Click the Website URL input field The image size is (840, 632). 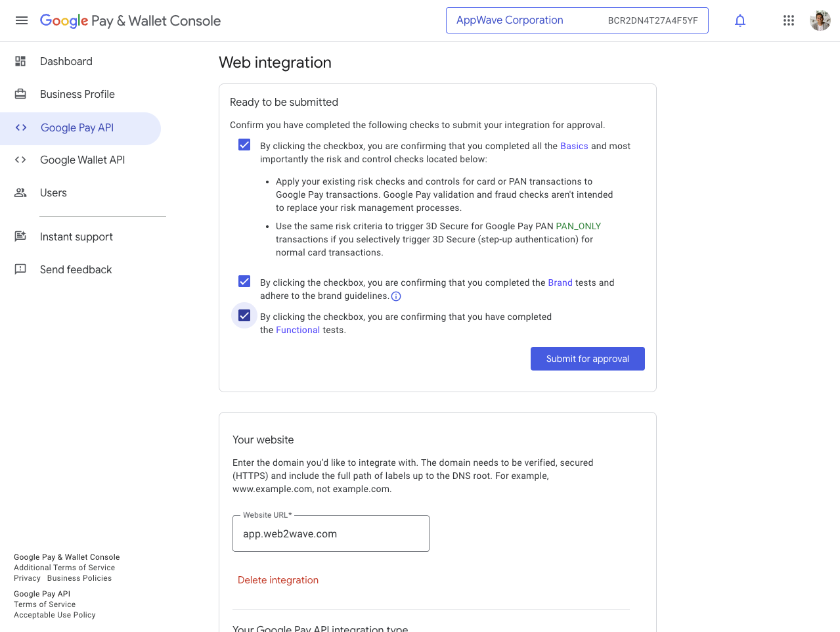[331, 533]
